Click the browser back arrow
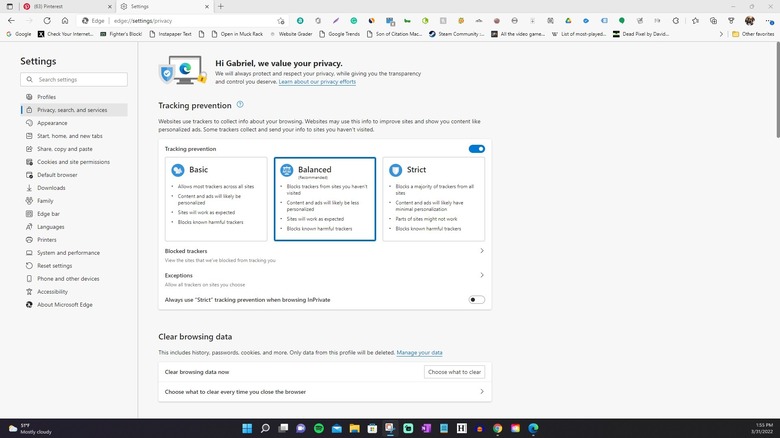 click(11, 20)
